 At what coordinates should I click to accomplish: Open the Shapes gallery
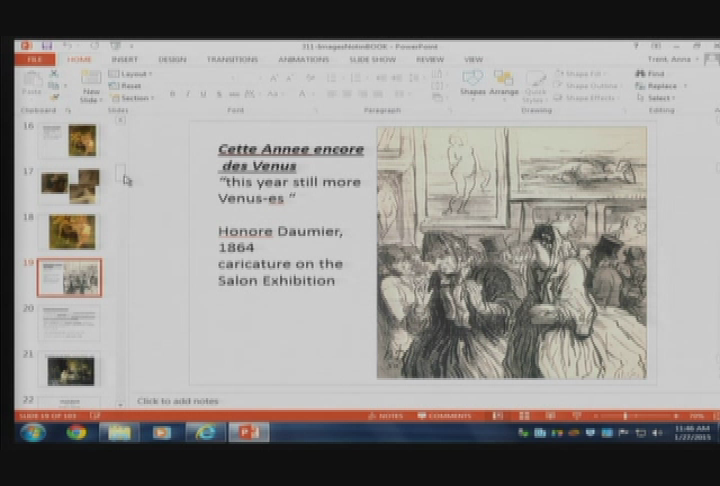(472, 84)
